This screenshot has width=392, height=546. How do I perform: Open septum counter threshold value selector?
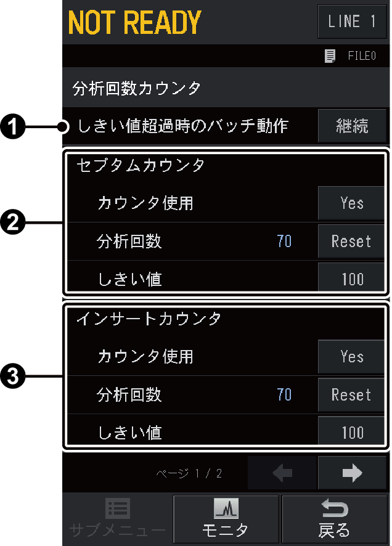tap(351, 278)
